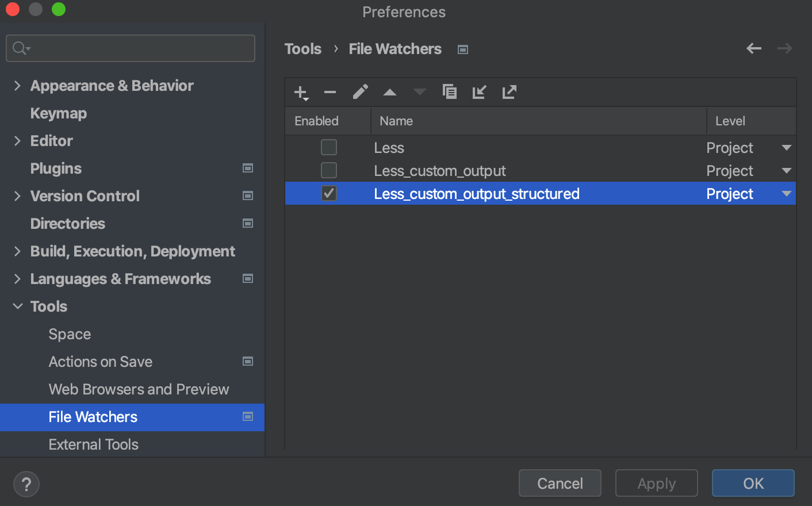Add a new file watcher with the plus icon
Screen dimensions: 812x506
(x=300, y=92)
